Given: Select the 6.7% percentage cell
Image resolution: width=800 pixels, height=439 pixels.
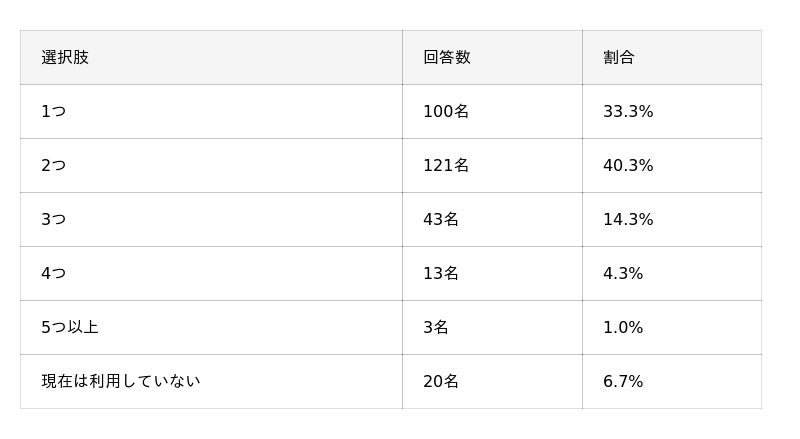Looking at the screenshot, I should pyautogui.click(x=623, y=381).
